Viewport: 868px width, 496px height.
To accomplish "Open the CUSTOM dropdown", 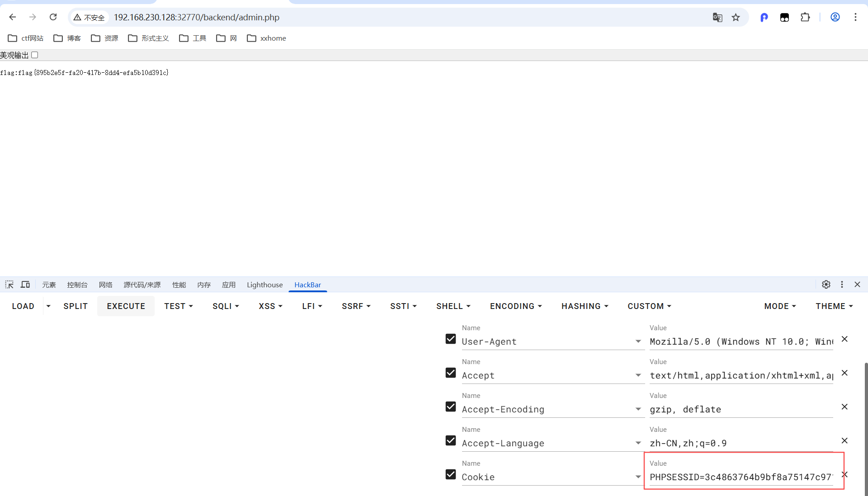I will point(649,306).
